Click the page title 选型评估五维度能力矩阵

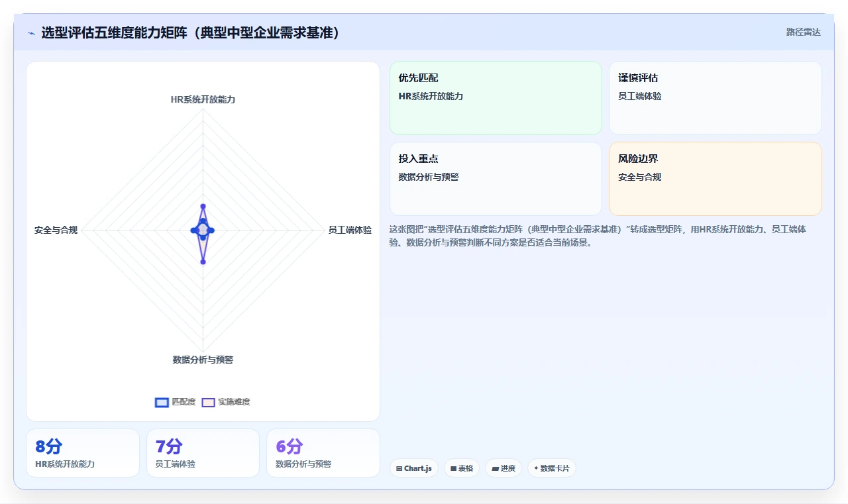(x=191, y=32)
